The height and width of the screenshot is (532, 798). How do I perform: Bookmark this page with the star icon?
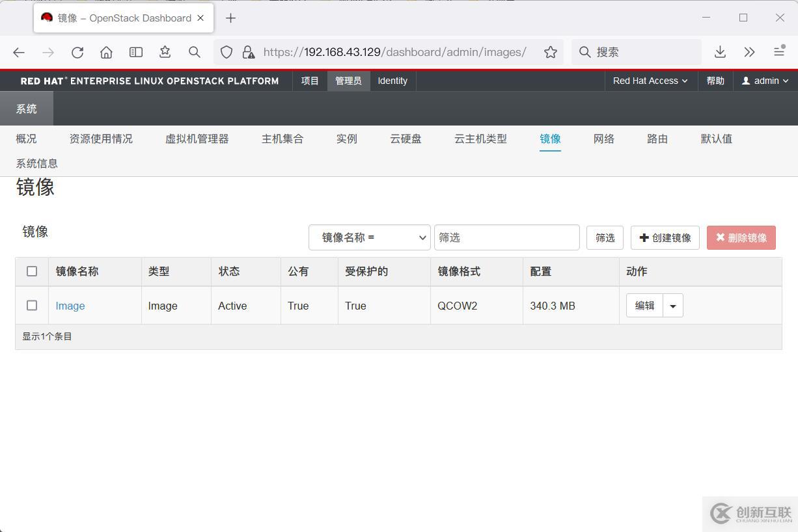pos(551,52)
